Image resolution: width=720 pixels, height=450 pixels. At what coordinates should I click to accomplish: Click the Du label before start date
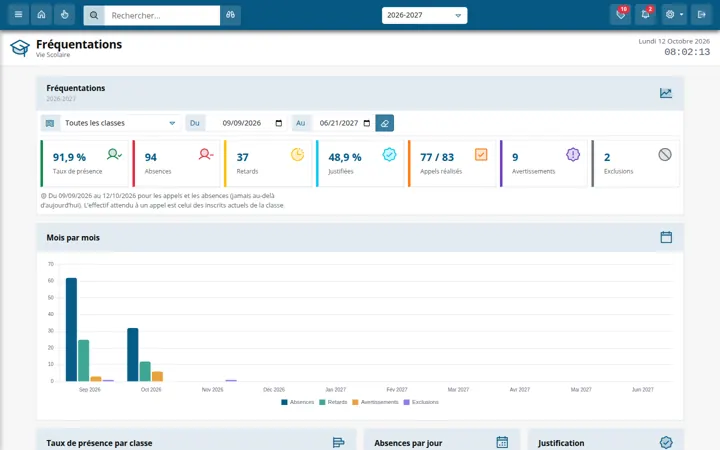coord(195,123)
